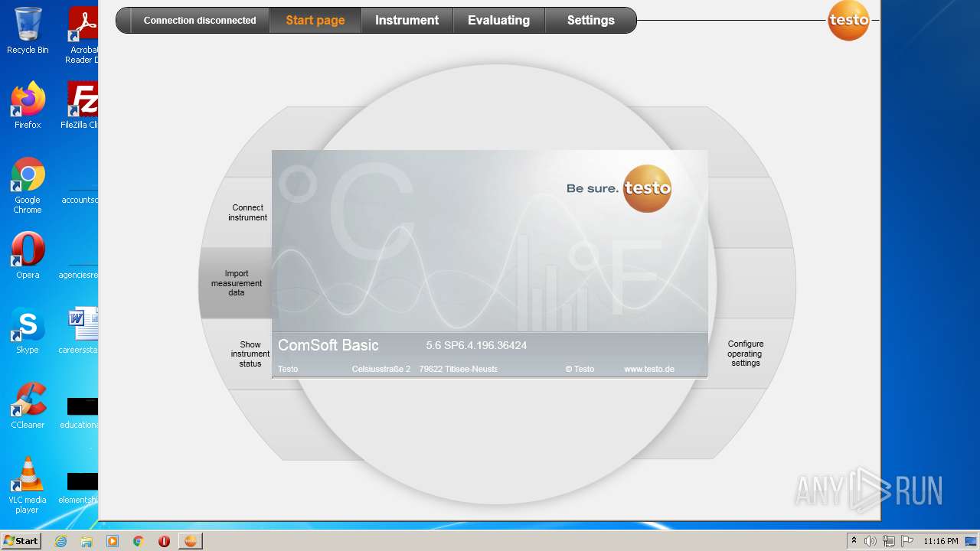Choose Import measurement data segment

237,283
